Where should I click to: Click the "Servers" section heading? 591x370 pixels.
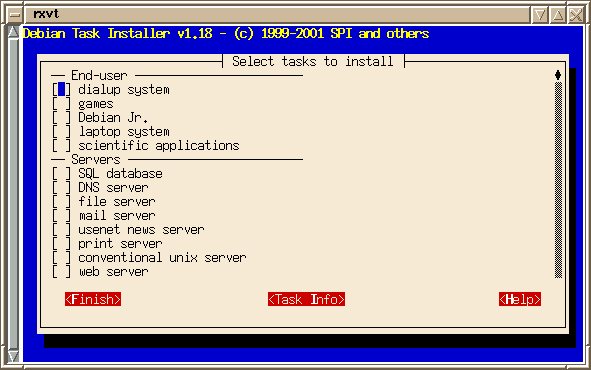click(x=96, y=159)
